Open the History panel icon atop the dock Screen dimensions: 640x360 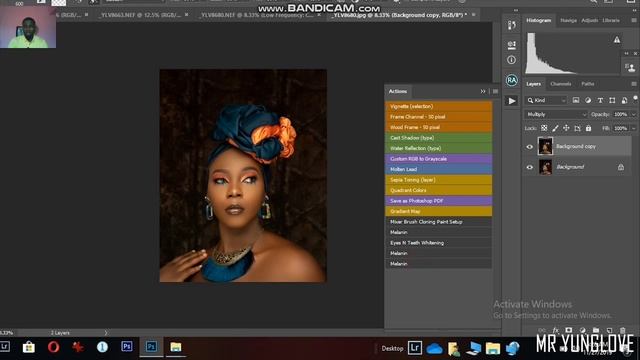pyautogui.click(x=511, y=25)
